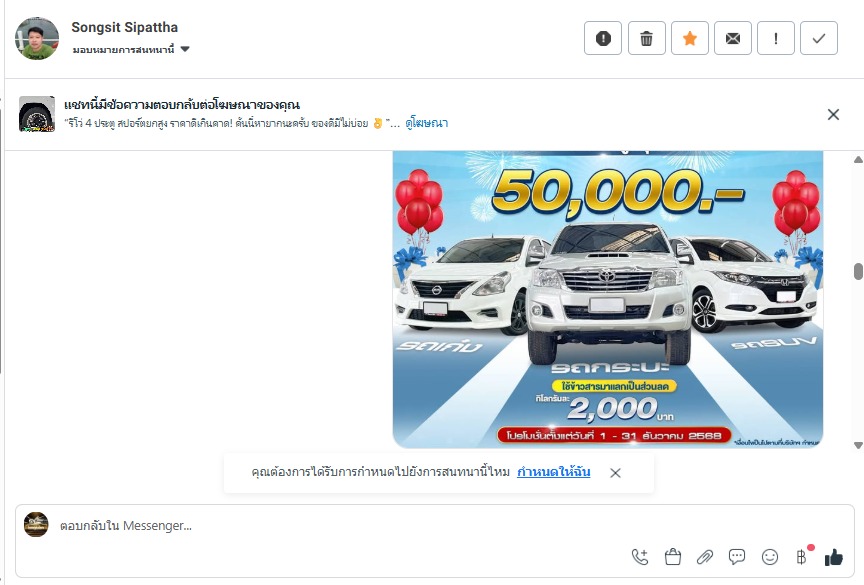Delete conversation using trash icon

(x=646, y=38)
